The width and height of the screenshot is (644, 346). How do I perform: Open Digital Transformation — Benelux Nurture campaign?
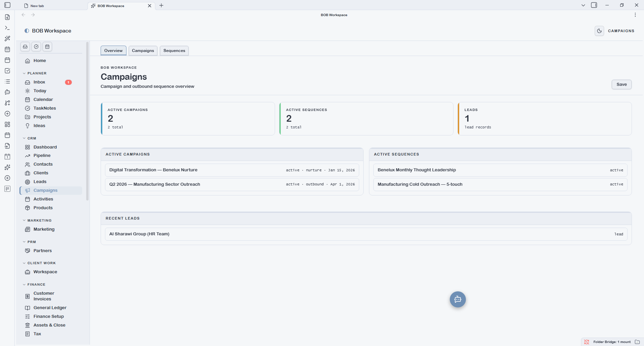232,170
